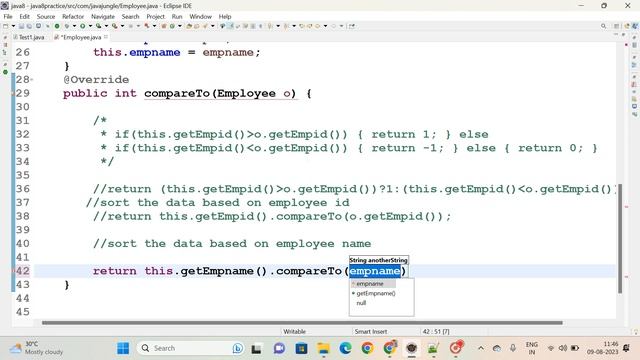The image size is (640, 360).
Task: Click the New file toolbar icon
Action: coord(5,26)
